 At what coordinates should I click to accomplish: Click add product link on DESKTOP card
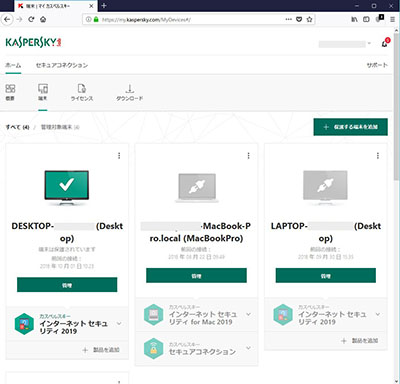click(x=101, y=350)
